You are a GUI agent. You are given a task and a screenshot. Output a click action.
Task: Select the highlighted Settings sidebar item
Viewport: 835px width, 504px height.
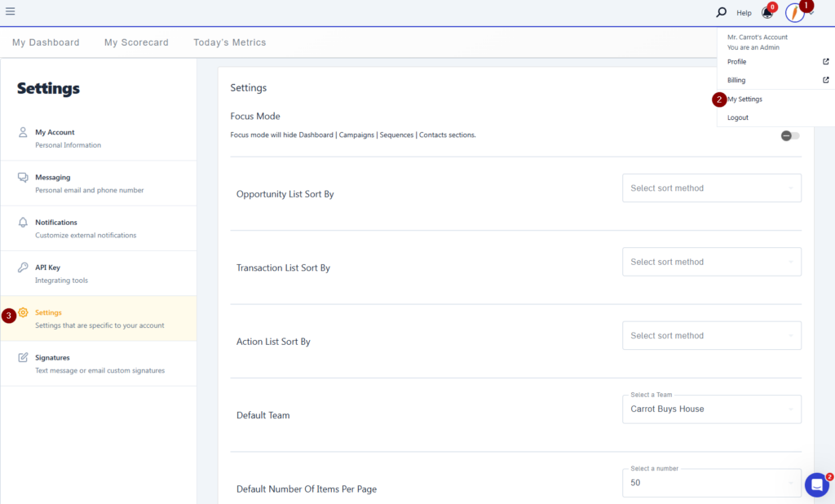click(99, 319)
